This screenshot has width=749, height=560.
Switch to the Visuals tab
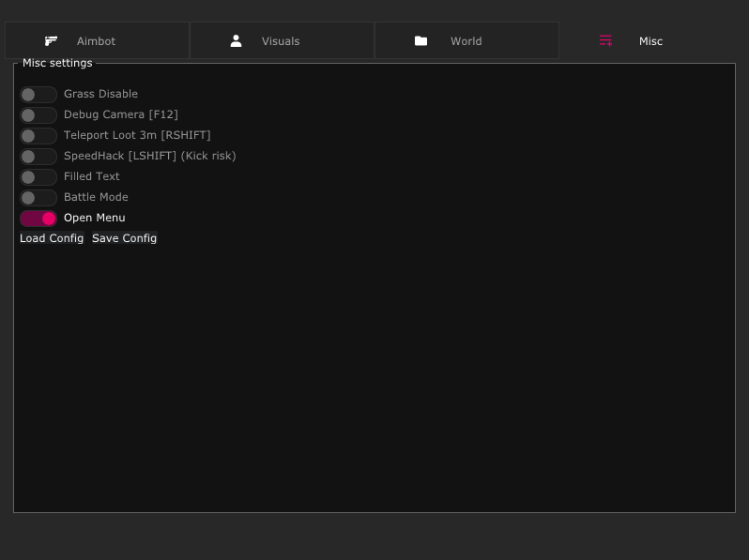[x=282, y=40]
